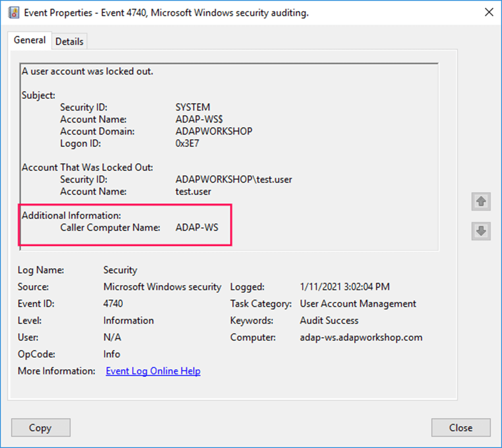This screenshot has width=502, height=448.
Task: Click the Caller Computer Name value ADAP-WS
Action: [197, 228]
